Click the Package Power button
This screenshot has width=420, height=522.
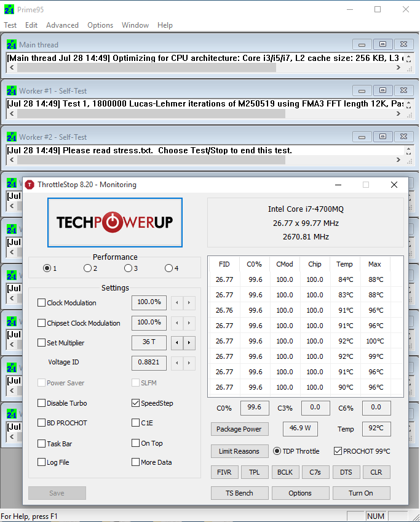tap(239, 429)
